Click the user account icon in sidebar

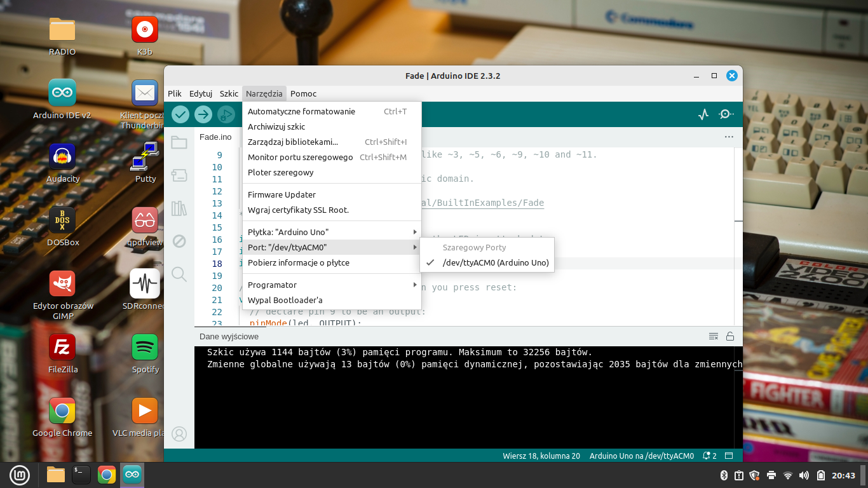179,434
